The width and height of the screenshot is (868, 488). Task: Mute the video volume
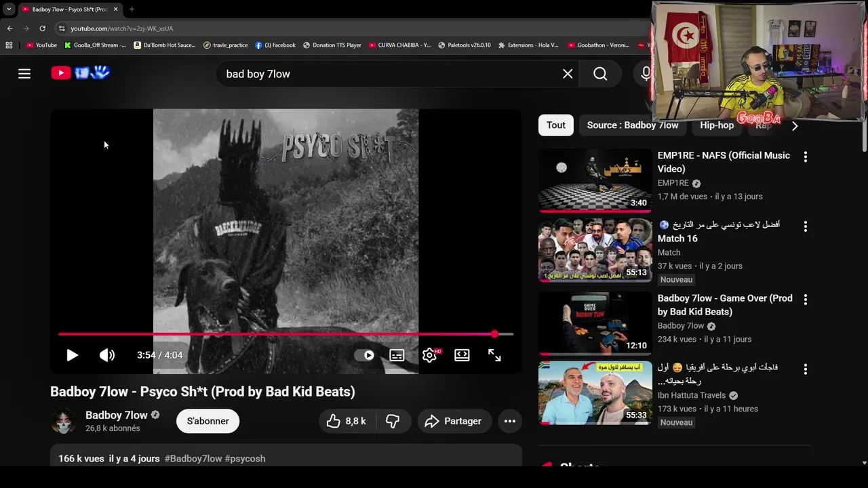[107, 355]
